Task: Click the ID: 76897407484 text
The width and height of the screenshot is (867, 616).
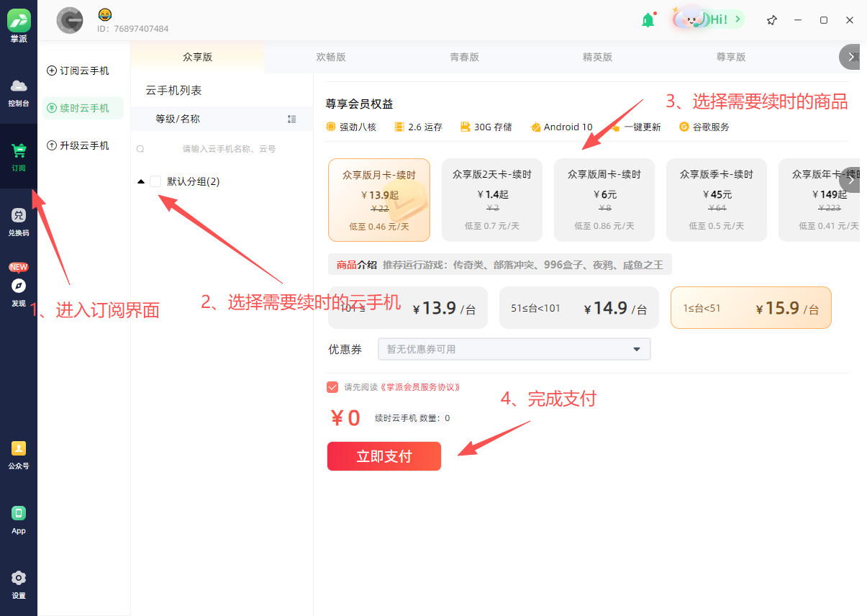Action: pos(133,29)
